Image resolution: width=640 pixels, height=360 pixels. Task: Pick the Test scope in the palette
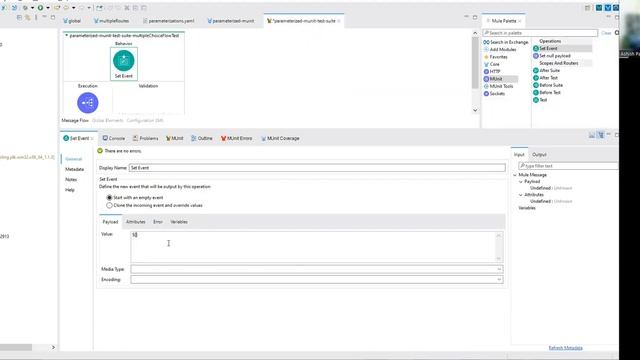540,100
